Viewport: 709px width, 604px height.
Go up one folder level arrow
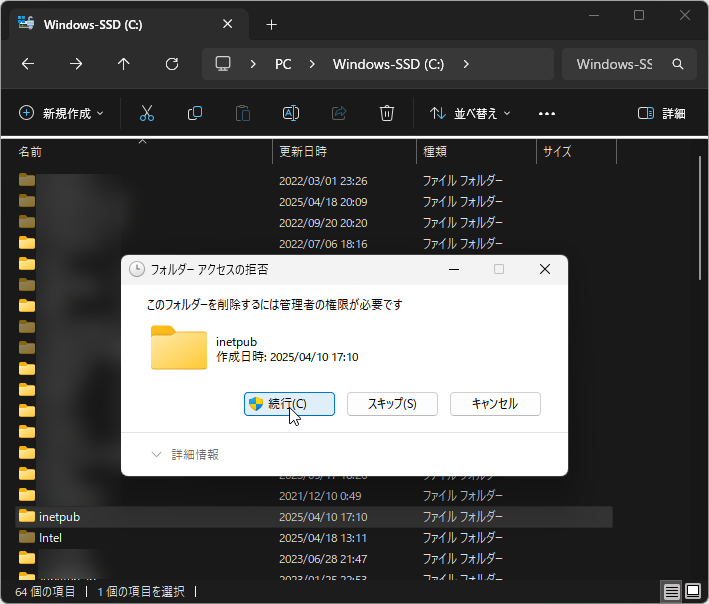tap(124, 64)
